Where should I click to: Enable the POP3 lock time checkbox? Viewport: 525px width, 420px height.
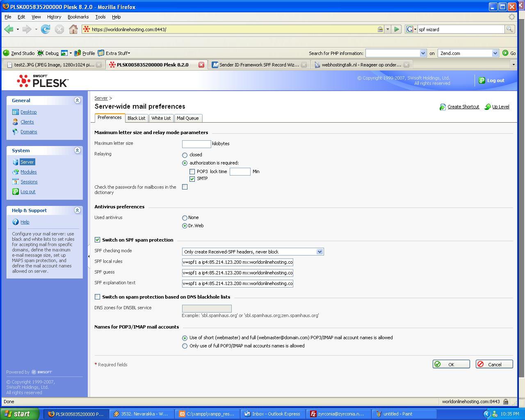pyautogui.click(x=192, y=171)
